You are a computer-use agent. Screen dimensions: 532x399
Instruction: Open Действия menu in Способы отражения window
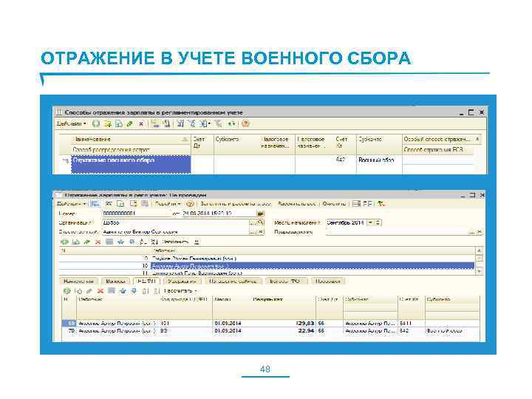point(72,124)
